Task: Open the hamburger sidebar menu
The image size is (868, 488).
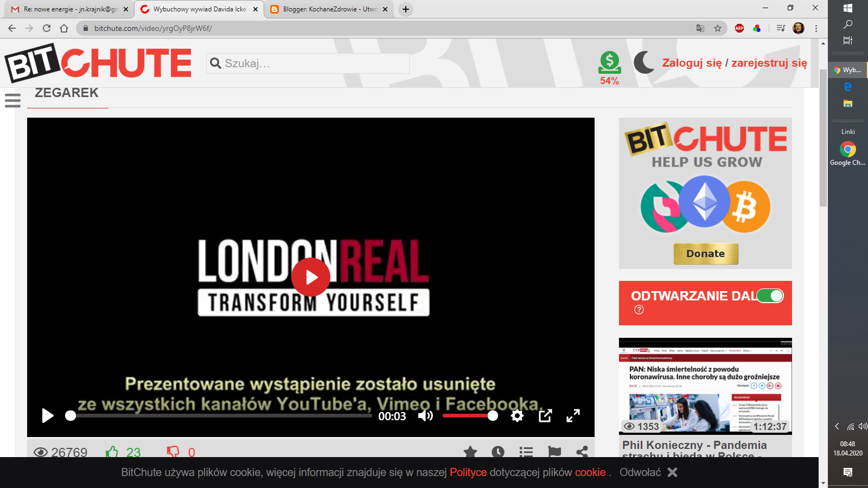Action: [x=12, y=100]
